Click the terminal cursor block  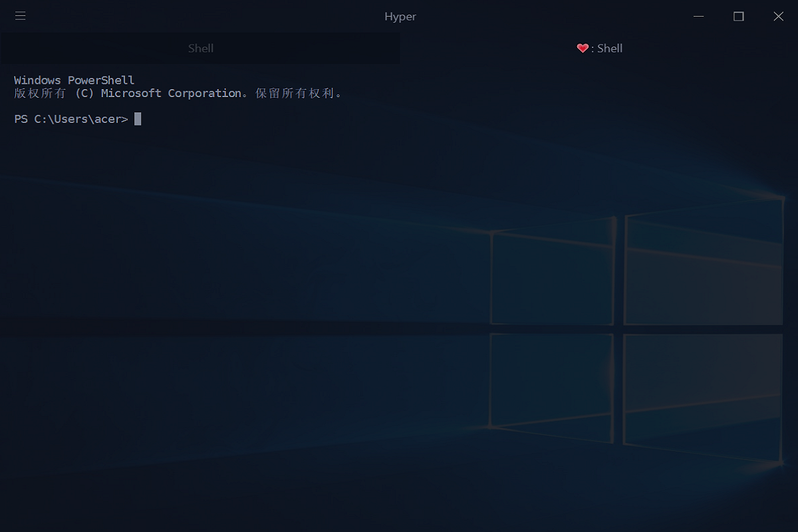pos(138,119)
